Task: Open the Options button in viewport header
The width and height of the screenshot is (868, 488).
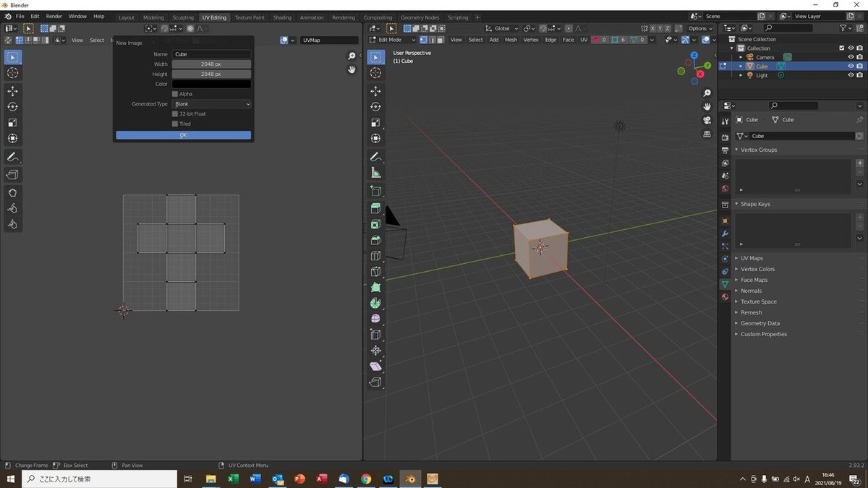Action: [x=699, y=28]
